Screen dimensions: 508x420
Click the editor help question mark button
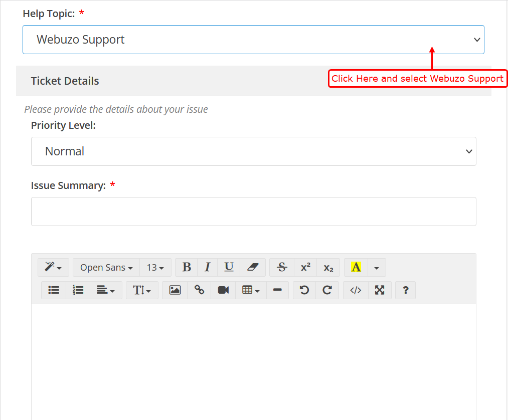406,290
